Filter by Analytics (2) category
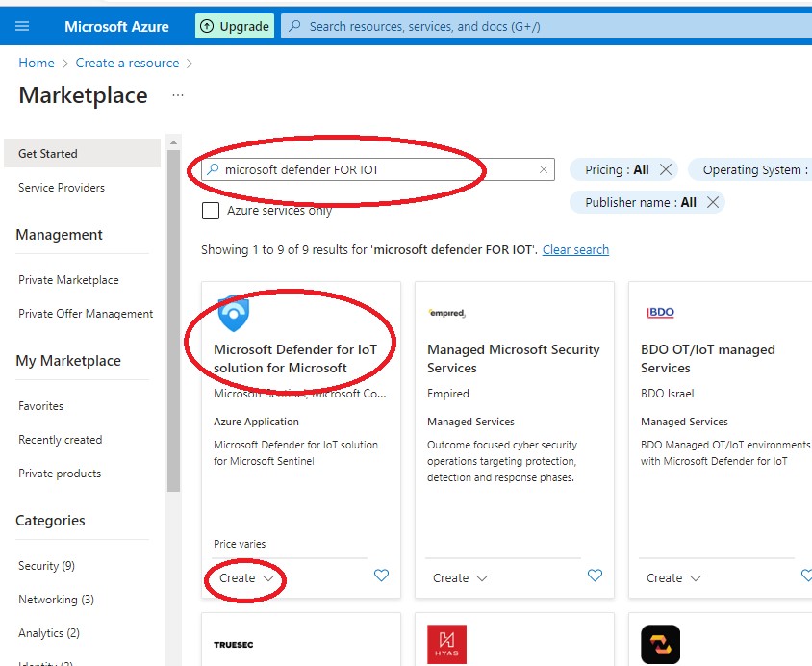This screenshot has width=812, height=666. click(x=49, y=633)
